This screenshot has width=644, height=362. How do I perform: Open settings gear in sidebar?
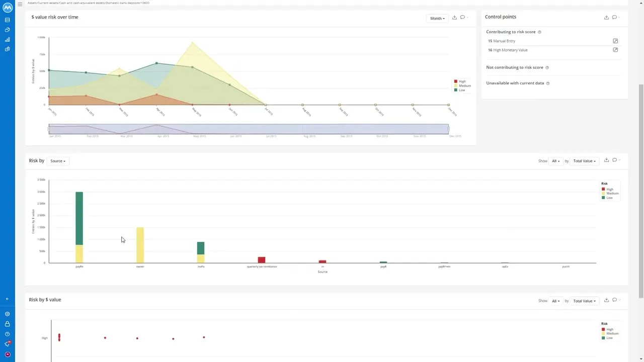pyautogui.click(x=7, y=314)
